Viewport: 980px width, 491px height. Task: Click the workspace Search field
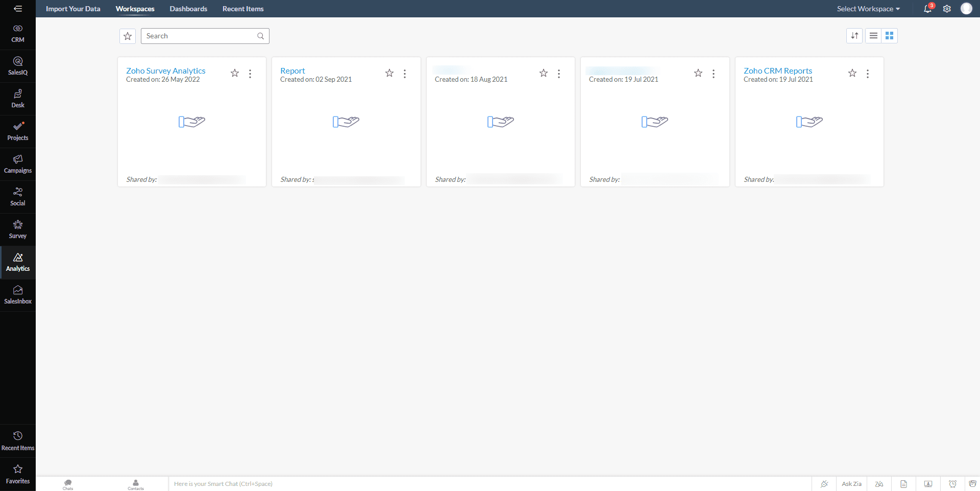point(201,36)
